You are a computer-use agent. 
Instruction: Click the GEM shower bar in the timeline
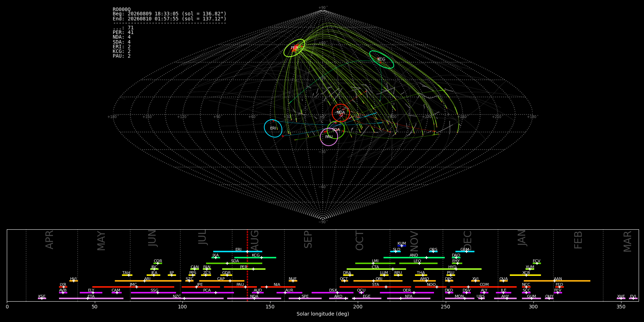coord(465,252)
